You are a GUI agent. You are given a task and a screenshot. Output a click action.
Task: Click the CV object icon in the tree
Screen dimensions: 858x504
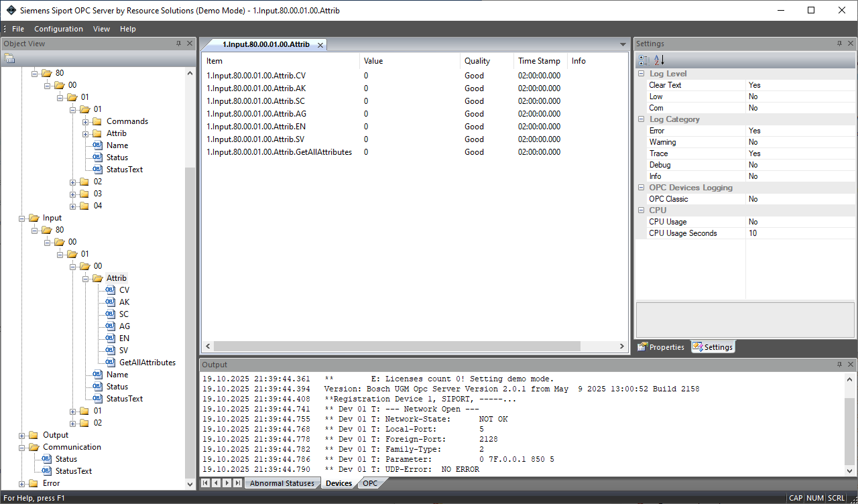[x=111, y=290]
